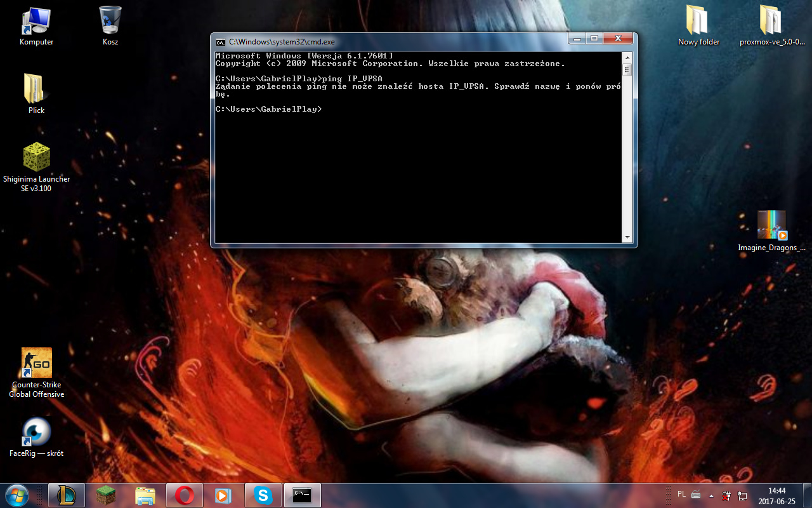Launch Counter-Strike Global Offensive shortcut

(x=36, y=363)
